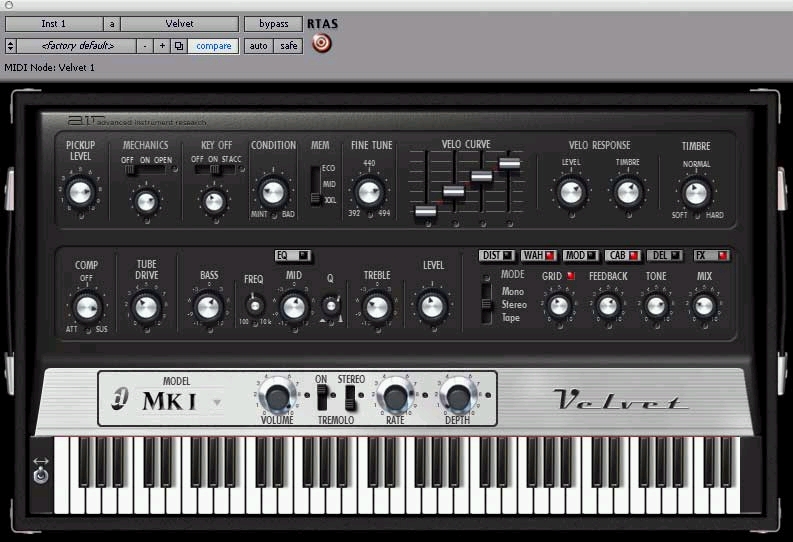Click the fourth Velo Curve slider
This screenshot has width=793, height=542.
pyautogui.click(x=509, y=163)
